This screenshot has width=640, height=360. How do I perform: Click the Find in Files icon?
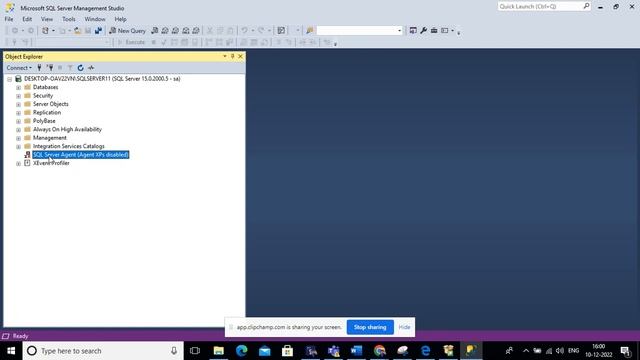tap(310, 31)
